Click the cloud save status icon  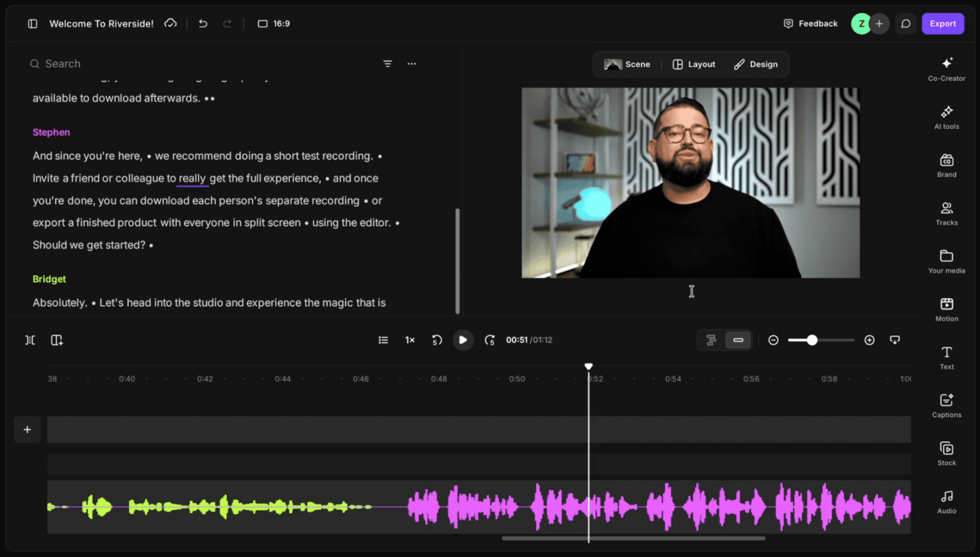(170, 23)
